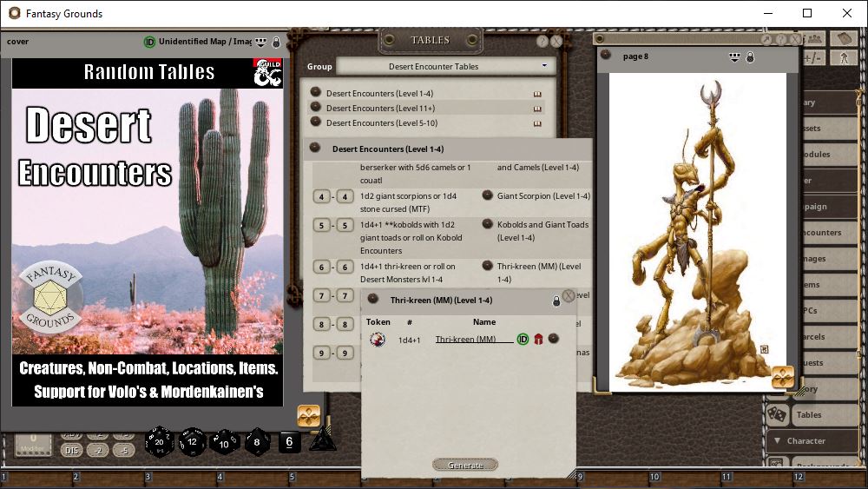The height and width of the screenshot is (489, 868).
Task: Click the 4 - 4 range start cell
Action: point(322,196)
